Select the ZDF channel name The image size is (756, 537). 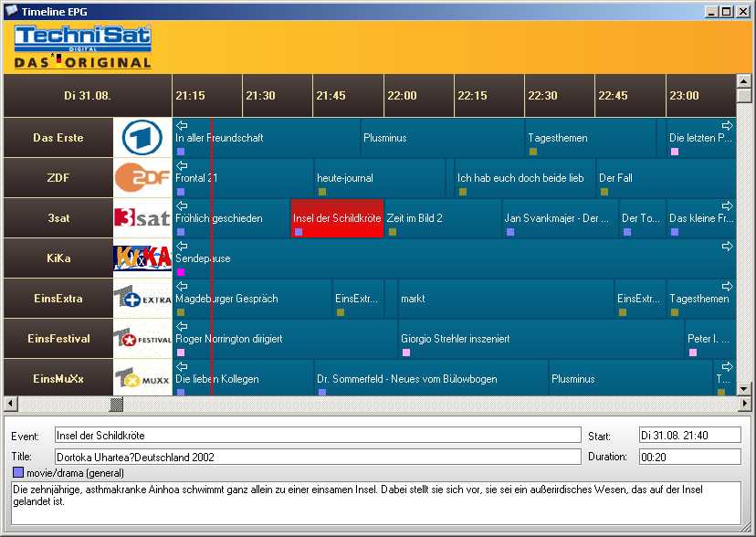pos(58,177)
